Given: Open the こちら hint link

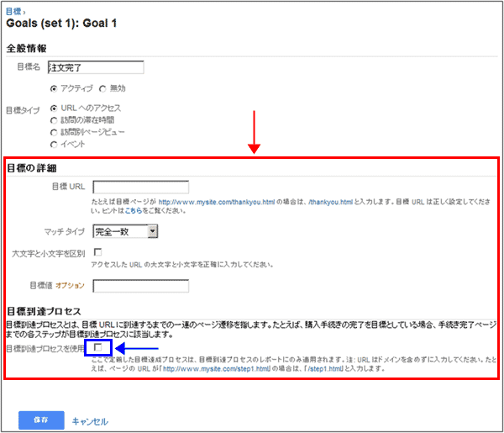Looking at the screenshot, I should click(134, 211).
